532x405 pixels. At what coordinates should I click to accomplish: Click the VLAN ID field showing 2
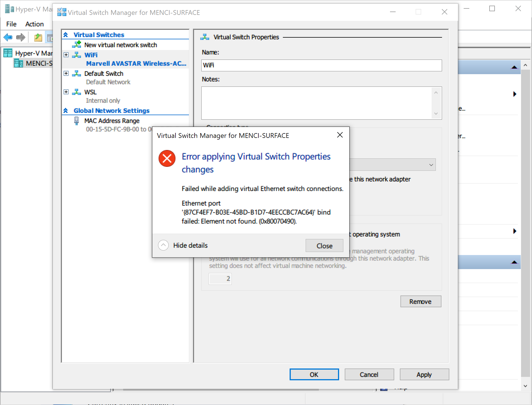coord(220,279)
